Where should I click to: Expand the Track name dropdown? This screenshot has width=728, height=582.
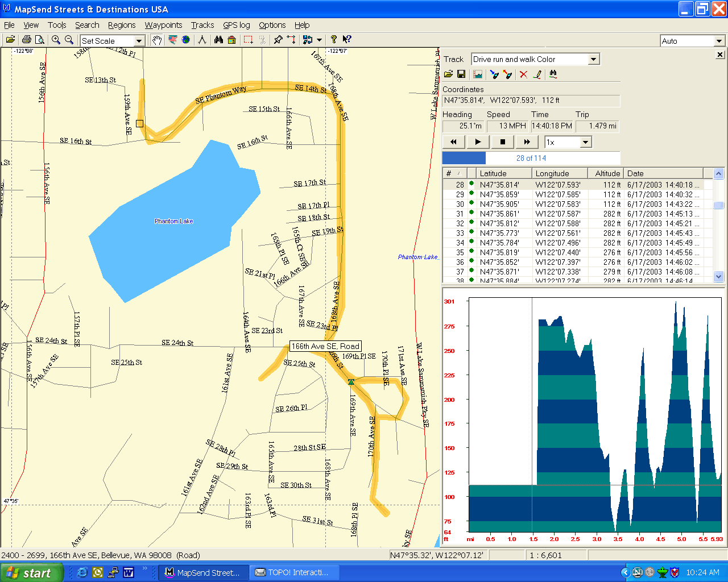(593, 59)
